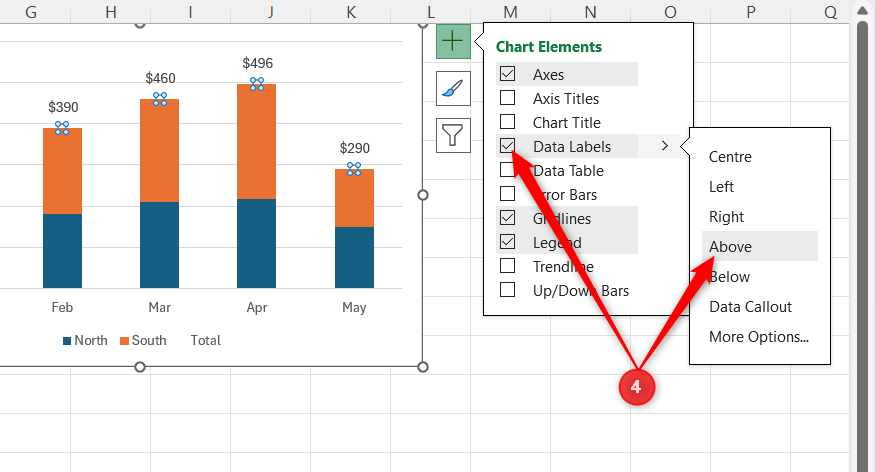
Task: Click the chart's right-middle sizing handle
Action: (423, 195)
